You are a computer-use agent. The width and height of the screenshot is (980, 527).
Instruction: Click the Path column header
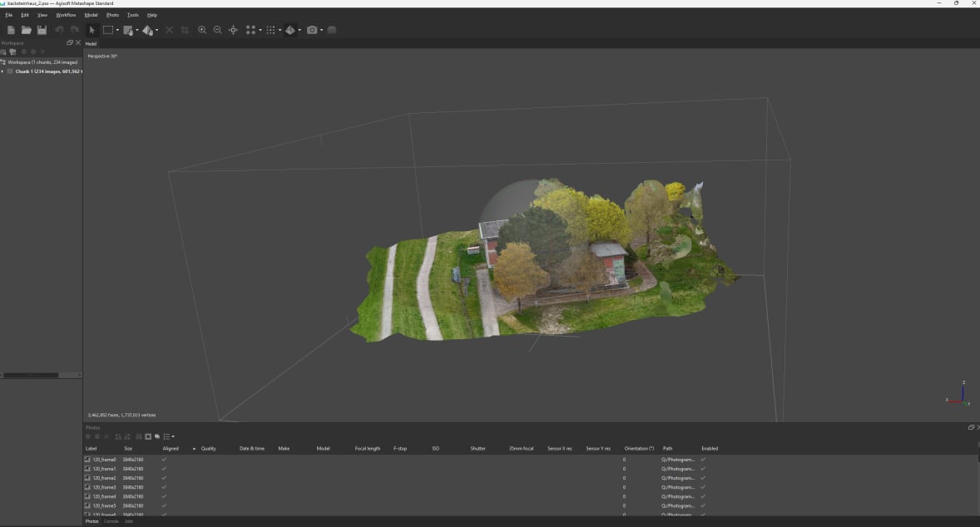[667, 448]
